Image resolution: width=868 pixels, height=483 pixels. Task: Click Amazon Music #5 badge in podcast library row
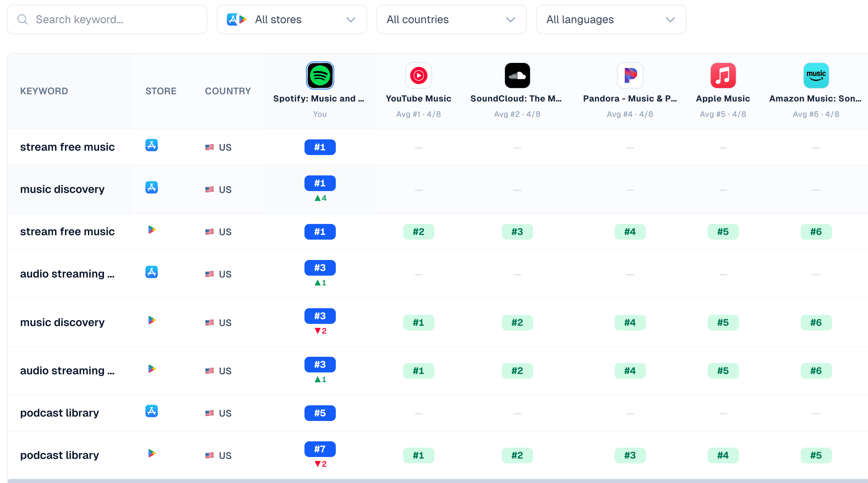[x=816, y=455]
